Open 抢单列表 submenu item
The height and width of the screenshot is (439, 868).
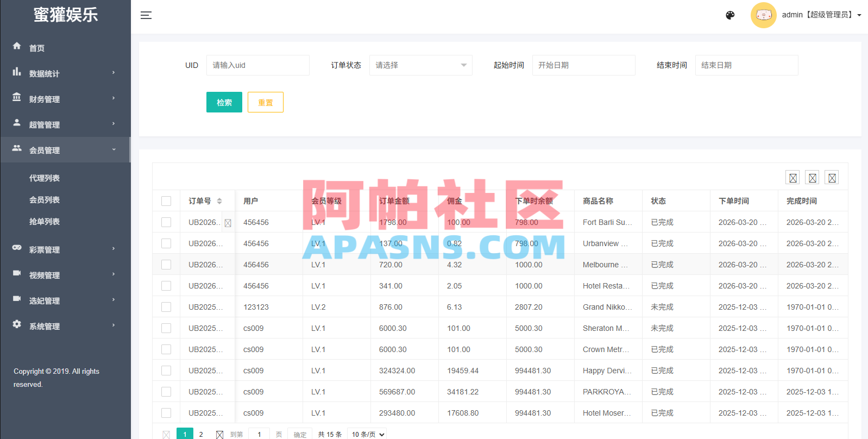tap(45, 222)
